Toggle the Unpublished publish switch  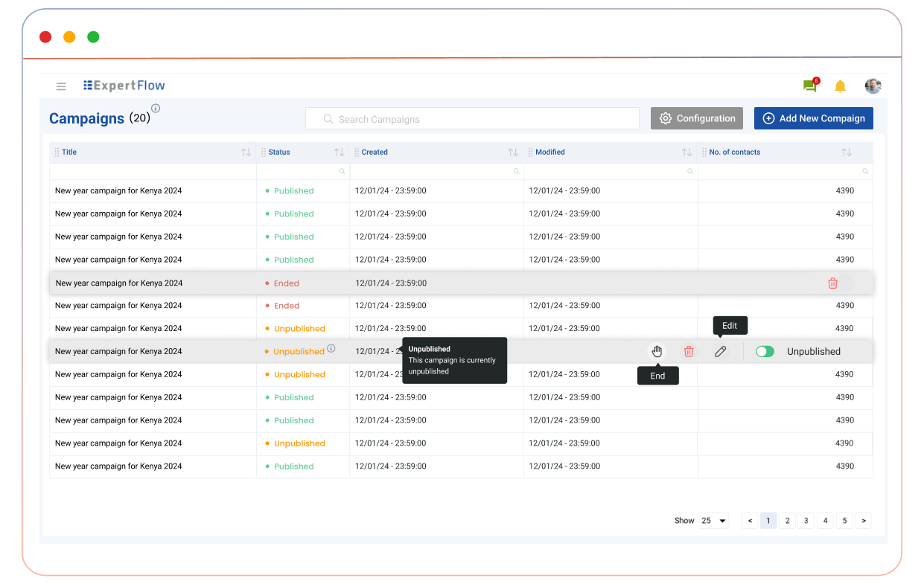point(765,352)
